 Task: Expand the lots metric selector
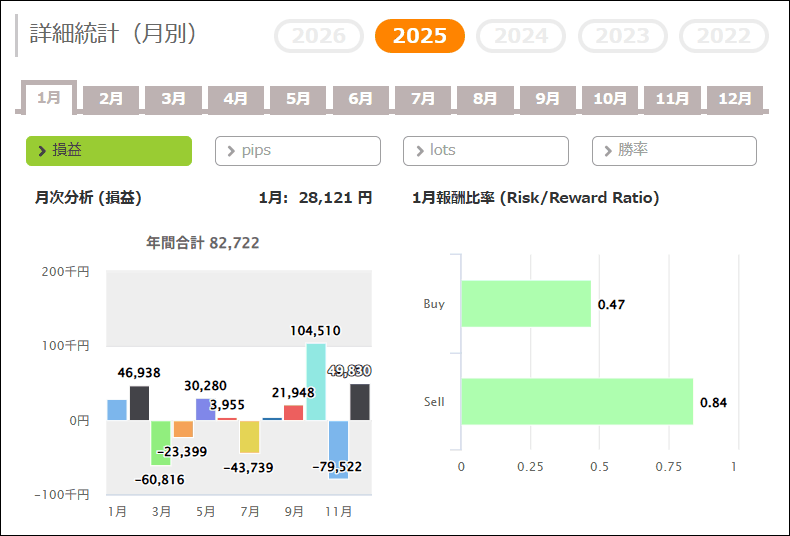(485, 151)
